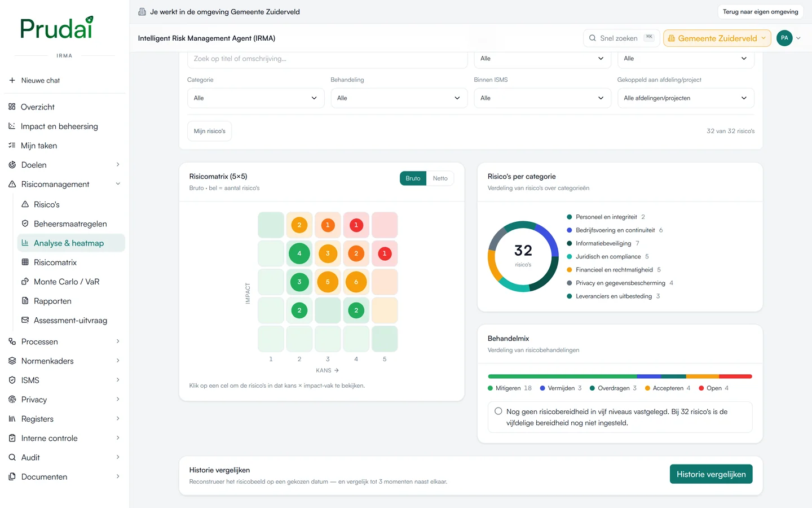Viewport: 812px width, 508px height.
Task: Click the Rapporten document icon
Action: pyautogui.click(x=25, y=301)
